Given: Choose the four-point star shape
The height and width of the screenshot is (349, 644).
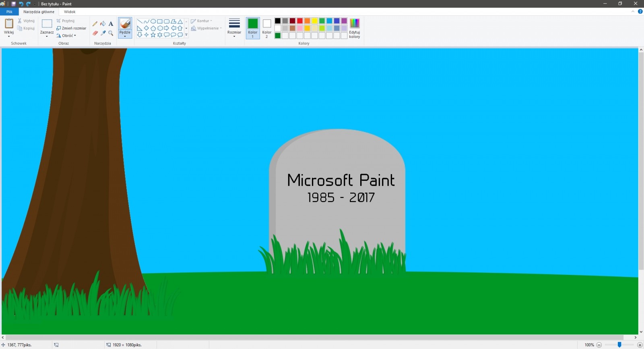Looking at the screenshot, I should tap(147, 35).
